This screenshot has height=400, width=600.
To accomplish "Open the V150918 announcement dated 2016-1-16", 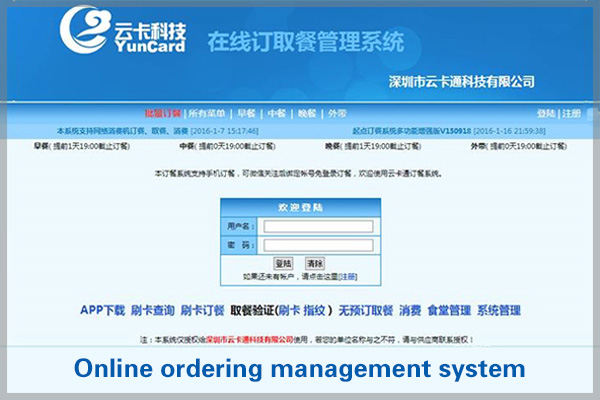I will click(x=449, y=131).
